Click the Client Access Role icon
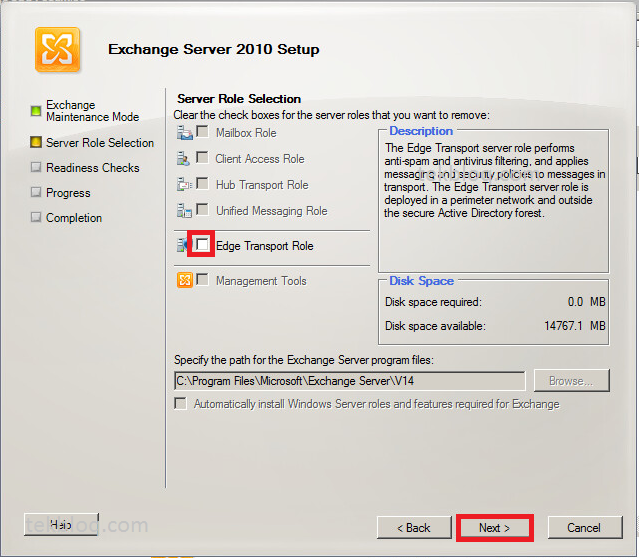Image resolution: width=639 pixels, height=558 pixels. [x=183, y=159]
